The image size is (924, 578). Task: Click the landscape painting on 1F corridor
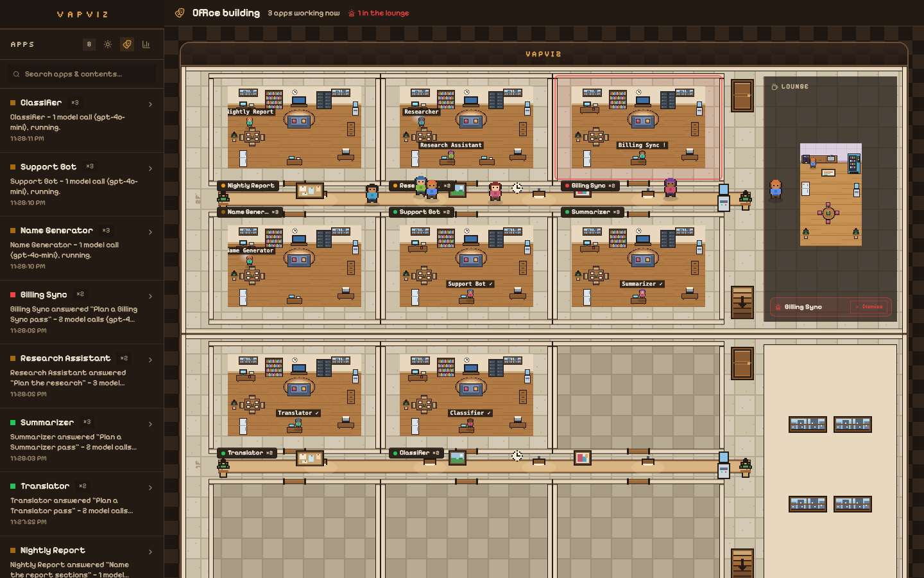click(x=458, y=458)
